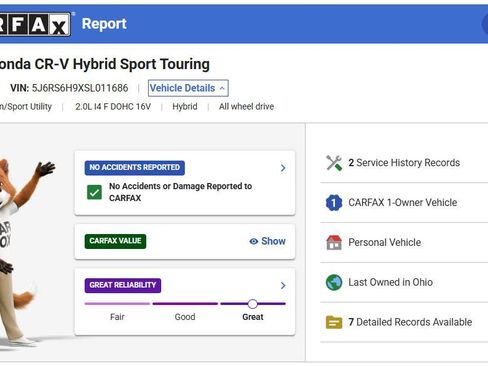Click the wrench service history icon
Image resolution: width=488 pixels, height=366 pixels.
pyautogui.click(x=334, y=163)
